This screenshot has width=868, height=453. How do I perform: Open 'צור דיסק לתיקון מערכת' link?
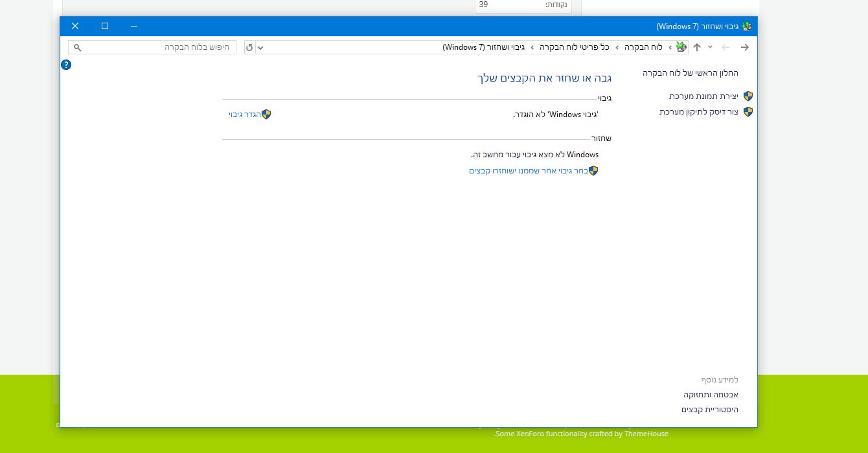(699, 112)
